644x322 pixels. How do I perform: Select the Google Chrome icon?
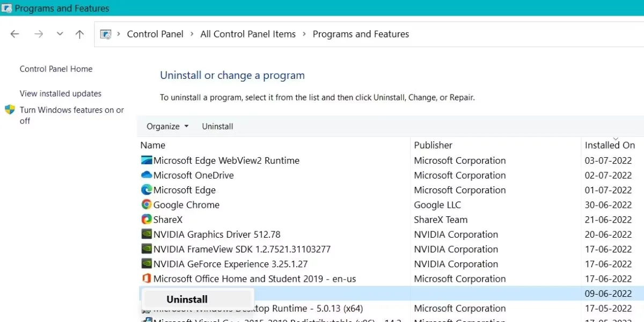[x=146, y=204]
